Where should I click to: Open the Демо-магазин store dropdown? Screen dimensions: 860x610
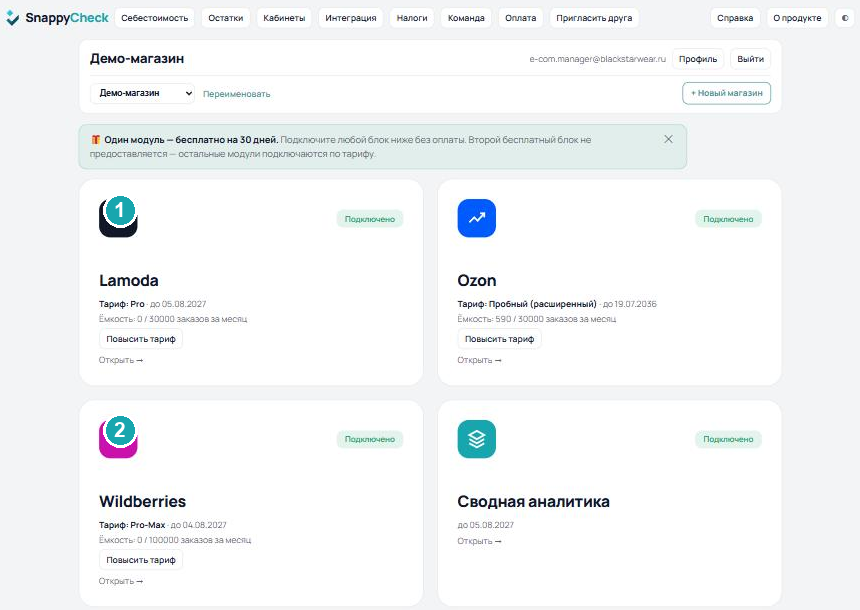coord(143,93)
